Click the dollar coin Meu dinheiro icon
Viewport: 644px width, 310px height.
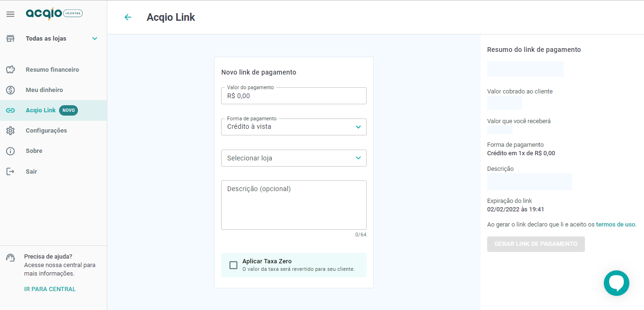[10, 90]
